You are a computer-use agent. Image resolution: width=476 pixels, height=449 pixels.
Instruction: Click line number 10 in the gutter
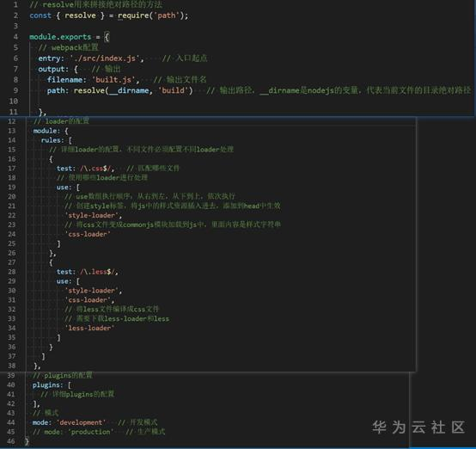coord(14,101)
